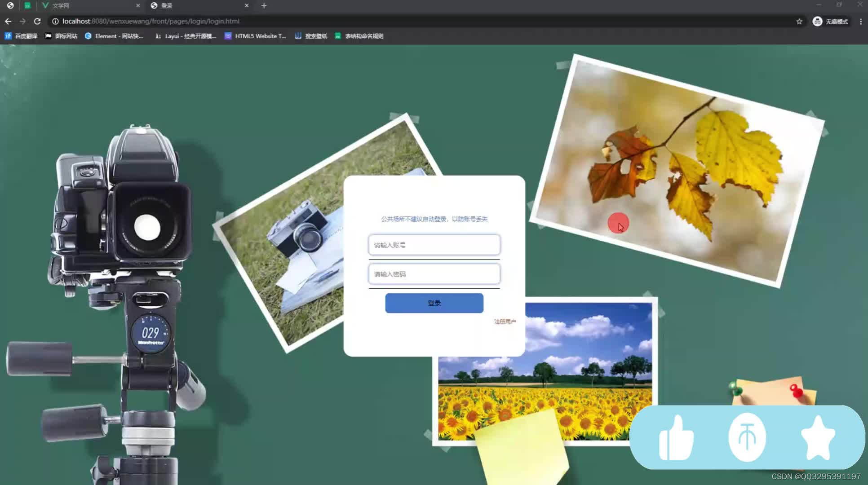Click the coin icon in overlay
The width and height of the screenshot is (868, 485).
(747, 437)
